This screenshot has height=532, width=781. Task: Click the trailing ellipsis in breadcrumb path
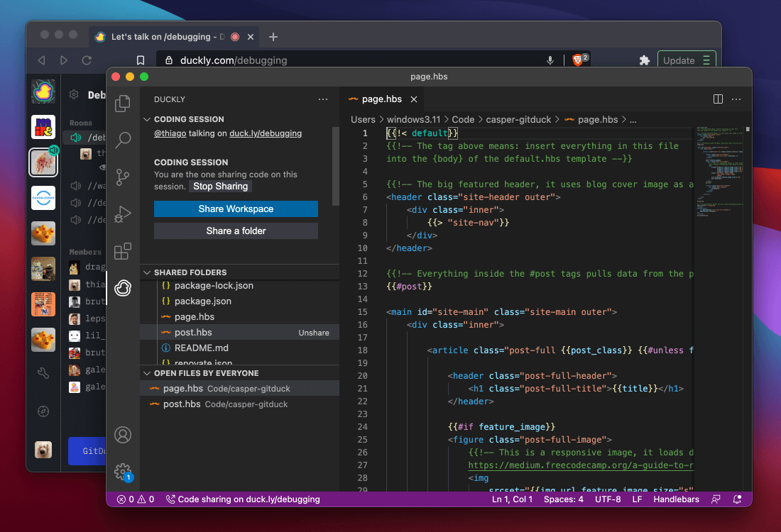(x=633, y=120)
